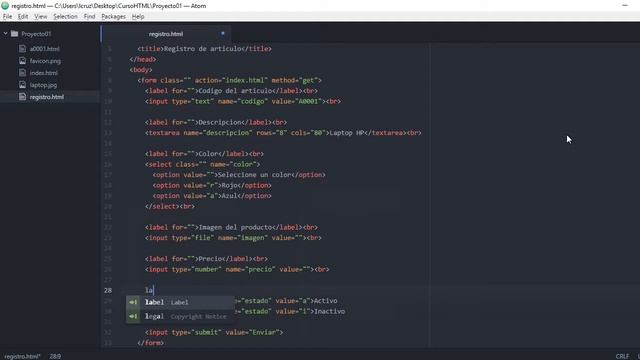
Task: Open laptop.jpg in the tree
Action: click(43, 85)
